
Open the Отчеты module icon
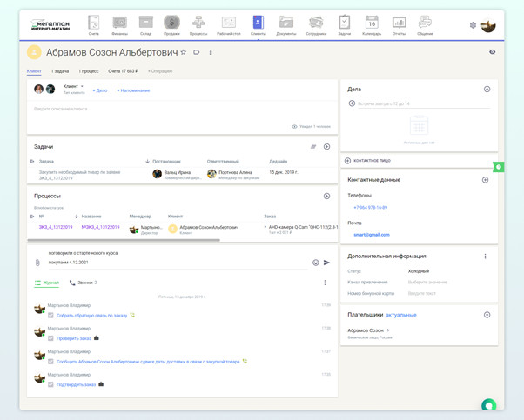[x=399, y=24]
